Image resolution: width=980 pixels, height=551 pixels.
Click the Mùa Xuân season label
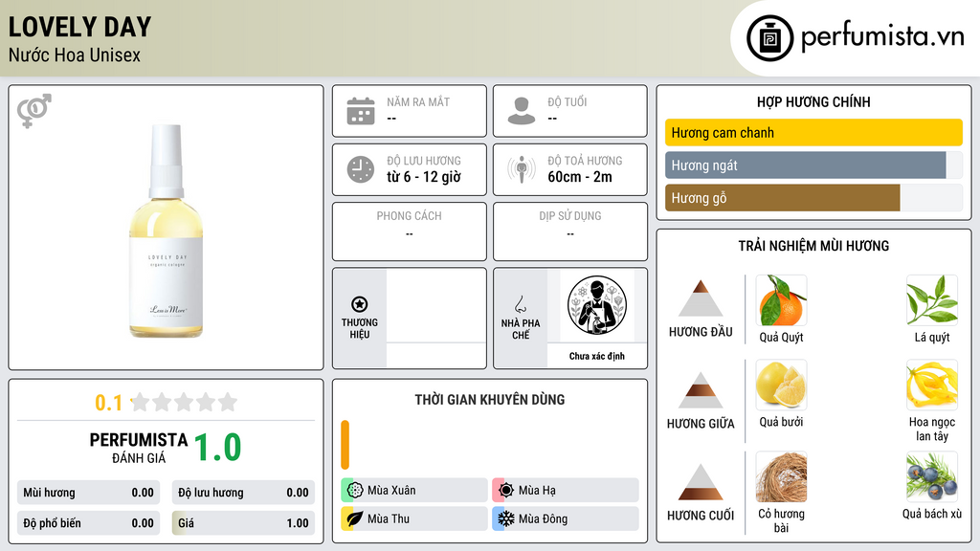(x=391, y=491)
